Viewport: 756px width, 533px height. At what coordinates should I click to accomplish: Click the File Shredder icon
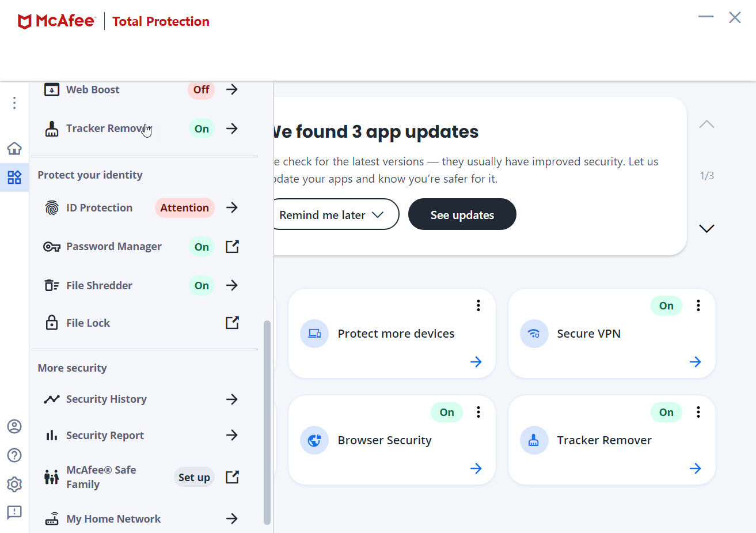52,286
